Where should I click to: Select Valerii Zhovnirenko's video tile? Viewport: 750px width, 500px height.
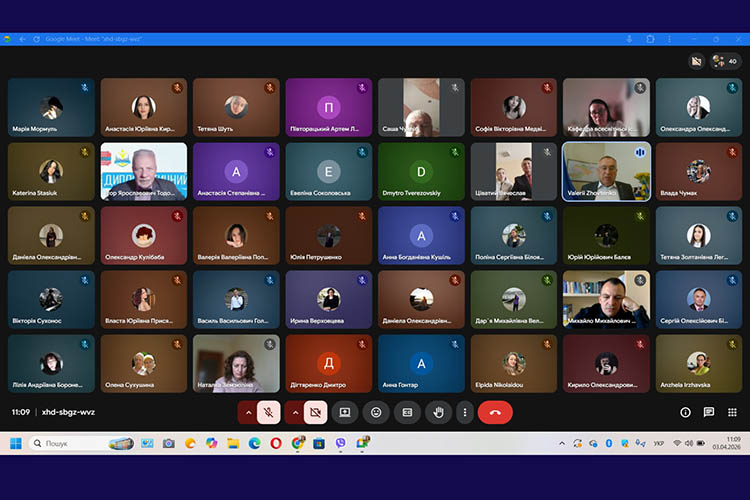pyautogui.click(x=606, y=171)
